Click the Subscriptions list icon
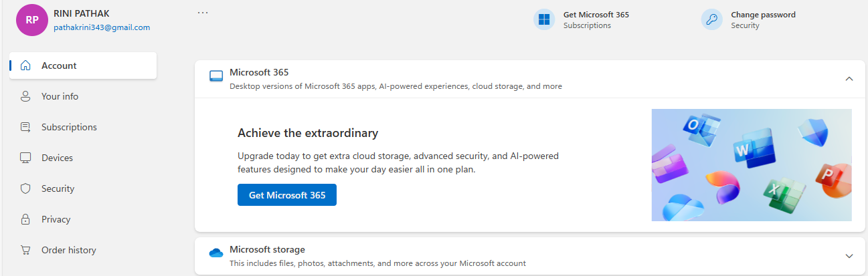This screenshot has height=276, width=868. (26, 127)
